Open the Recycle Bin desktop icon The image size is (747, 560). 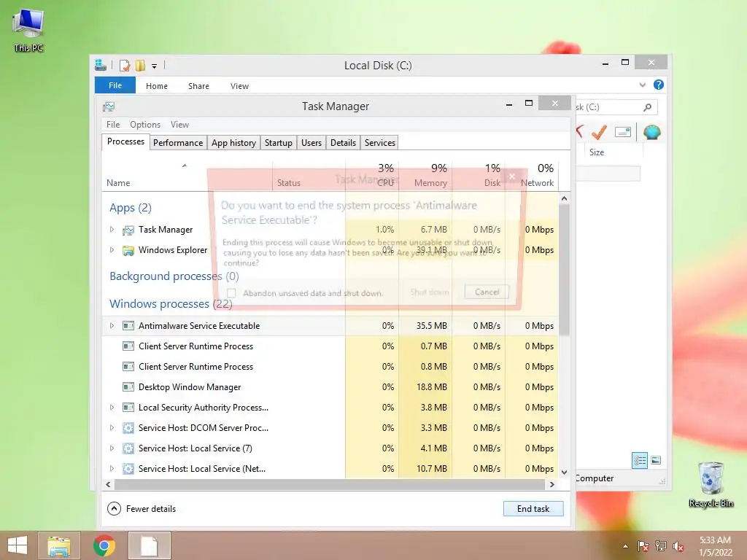tap(711, 484)
